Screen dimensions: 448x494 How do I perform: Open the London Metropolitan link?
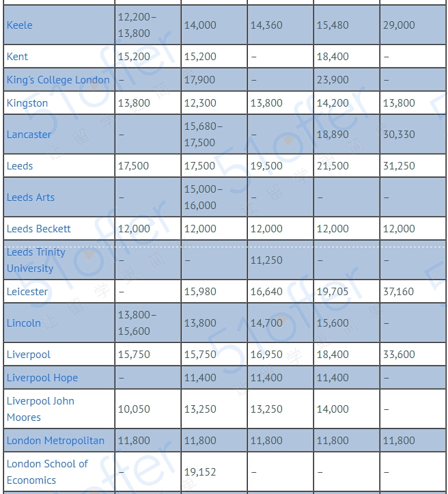(56, 441)
